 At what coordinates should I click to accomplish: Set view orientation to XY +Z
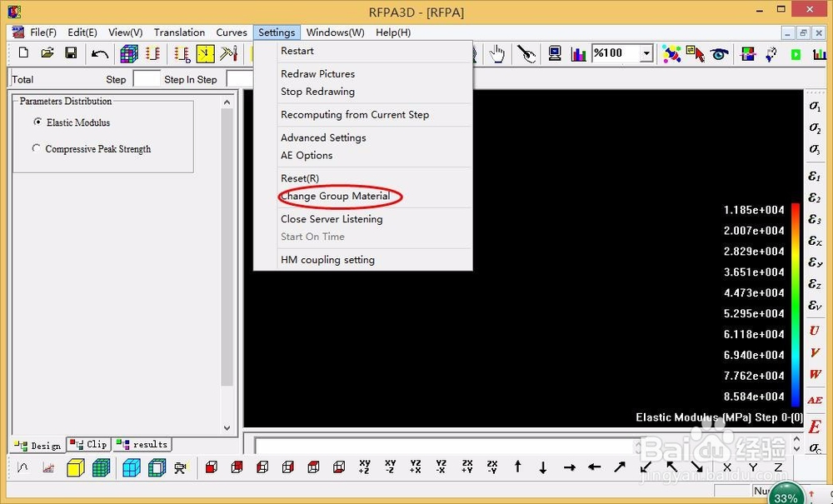[x=365, y=467]
